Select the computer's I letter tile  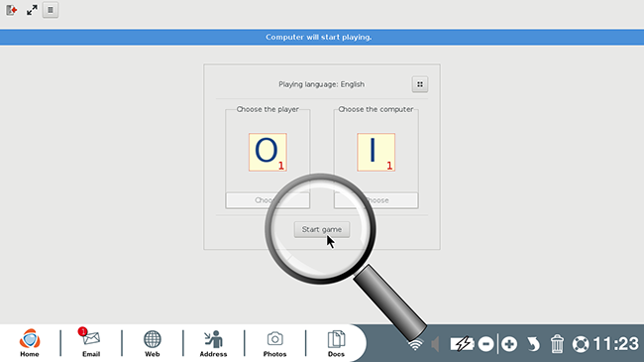[376, 152]
